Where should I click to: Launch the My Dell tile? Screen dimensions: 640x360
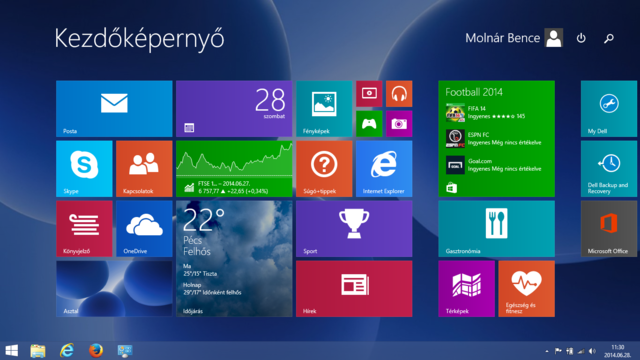(609, 109)
